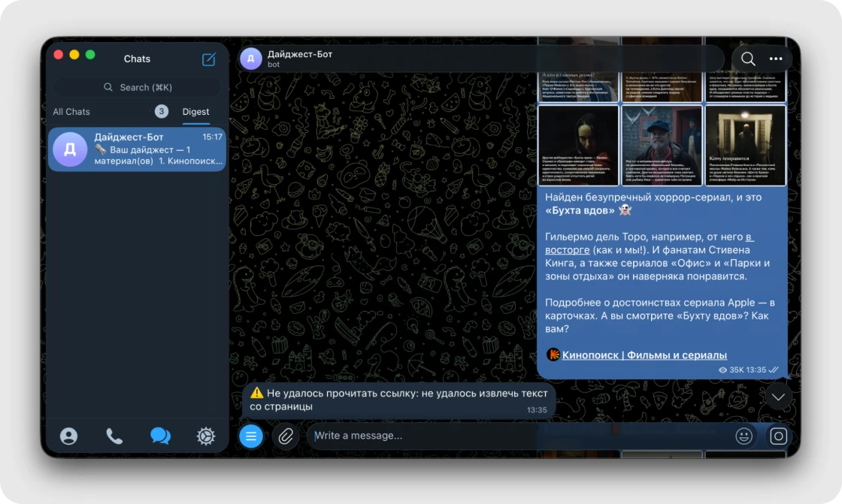
Task: Open thumbnail of dark-haired woman card
Action: pyautogui.click(x=578, y=145)
